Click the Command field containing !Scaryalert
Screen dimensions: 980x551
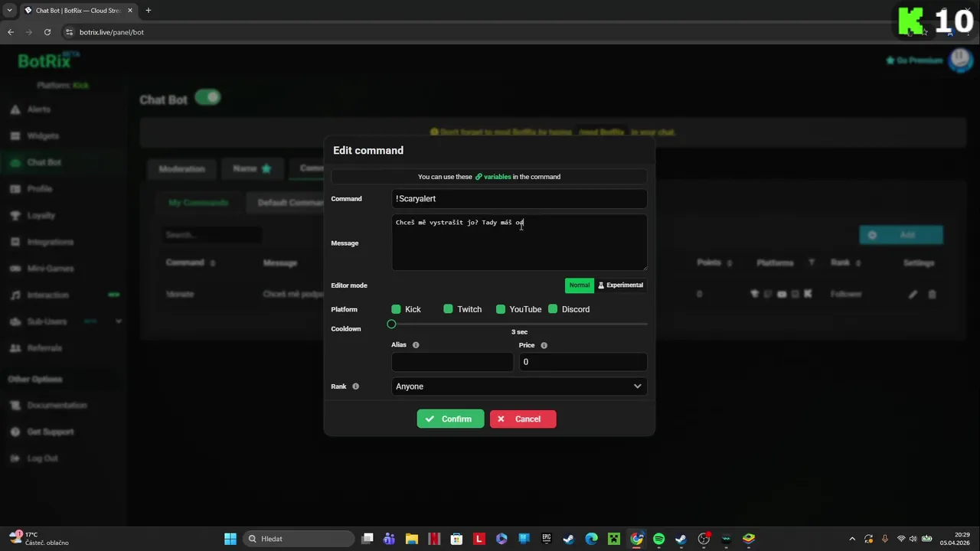(x=519, y=199)
